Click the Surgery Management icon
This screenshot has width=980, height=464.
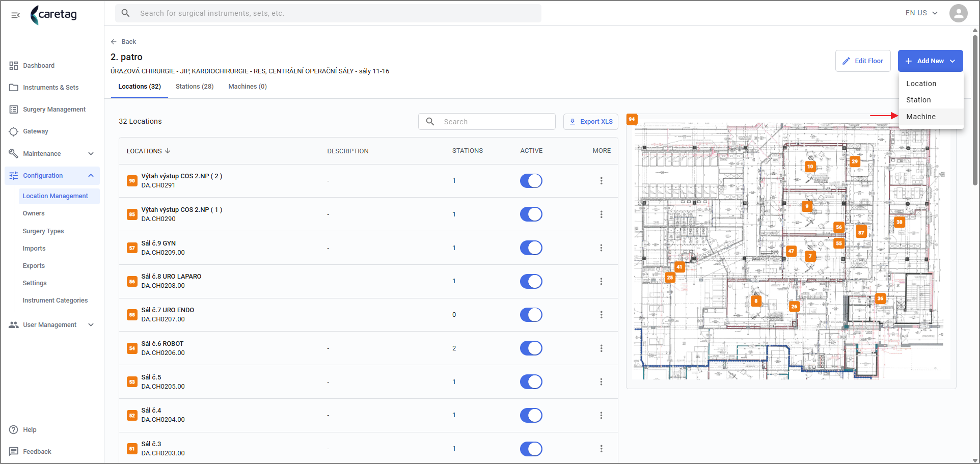(x=14, y=110)
